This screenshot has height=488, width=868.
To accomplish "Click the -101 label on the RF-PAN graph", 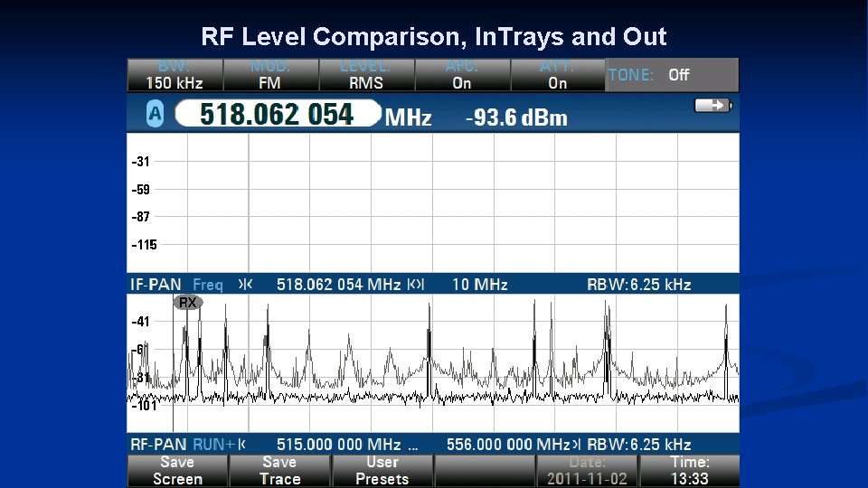I will [144, 406].
